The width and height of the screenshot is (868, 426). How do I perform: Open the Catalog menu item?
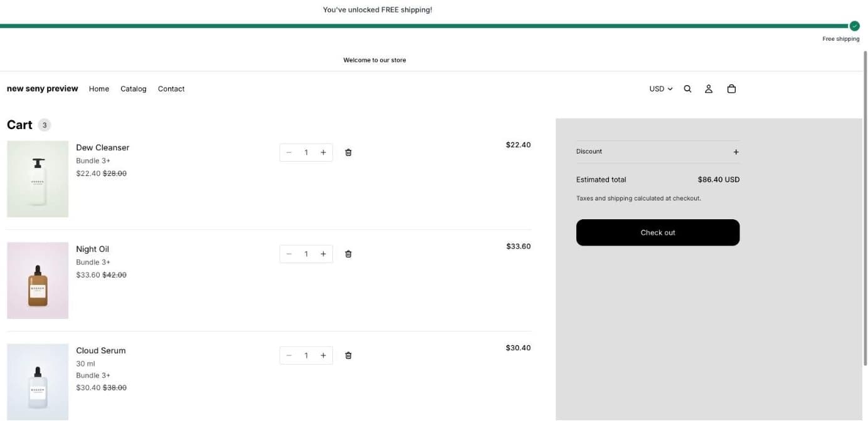point(134,89)
